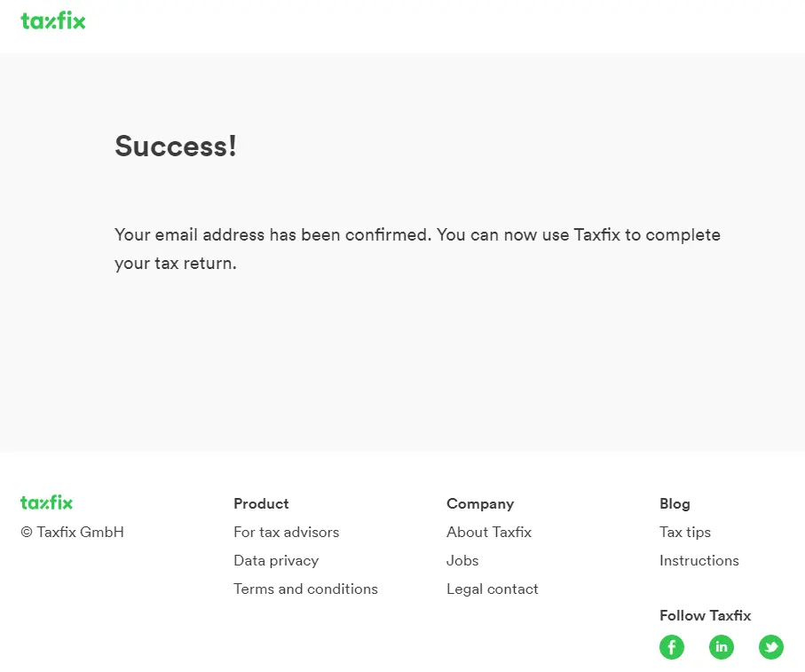Go to About Taxfix
805x672 pixels.
[489, 532]
